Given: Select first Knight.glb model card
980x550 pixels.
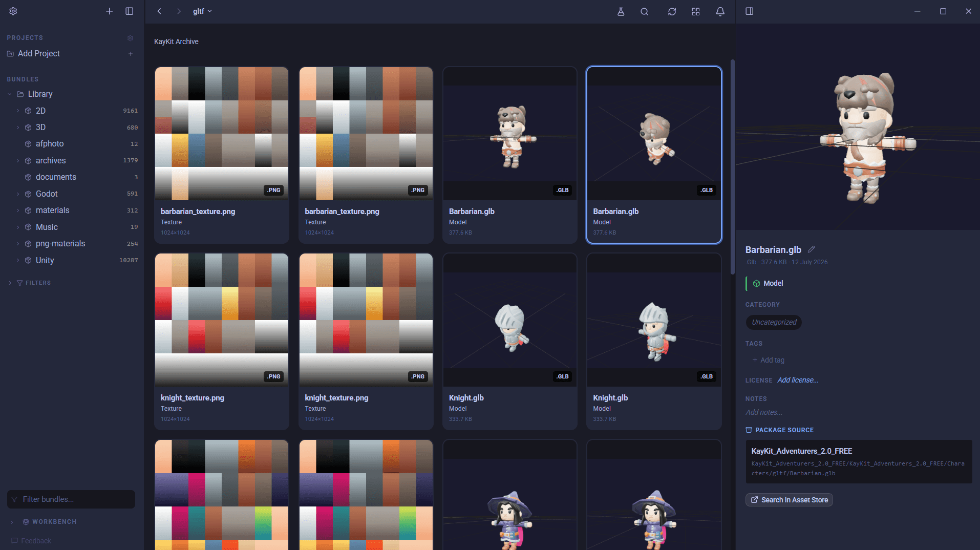Looking at the screenshot, I should (510, 341).
